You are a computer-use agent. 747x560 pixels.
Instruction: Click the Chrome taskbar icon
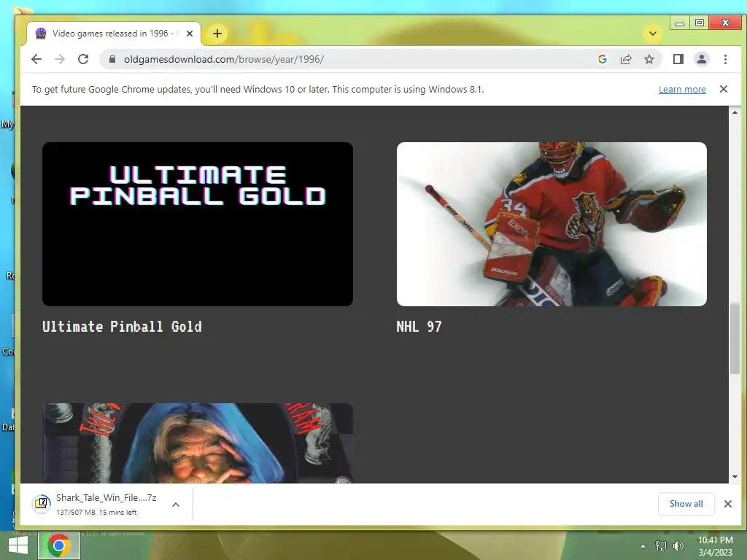tap(58, 545)
